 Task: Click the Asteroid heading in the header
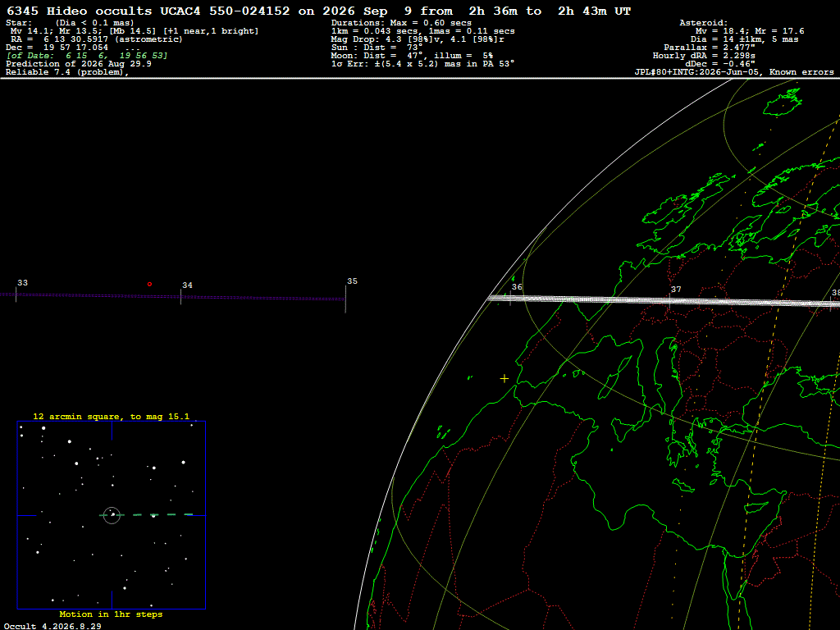pos(703,23)
